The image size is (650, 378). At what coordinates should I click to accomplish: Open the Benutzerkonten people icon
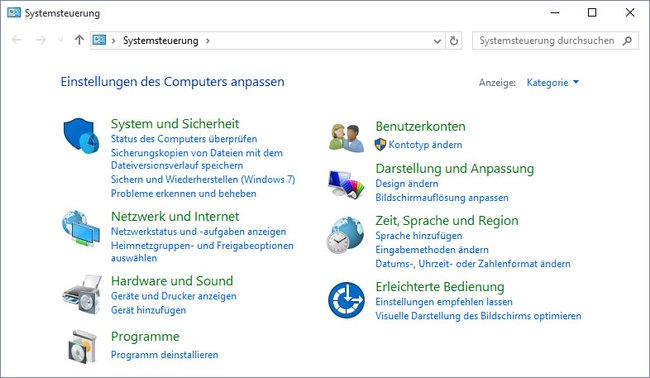347,138
